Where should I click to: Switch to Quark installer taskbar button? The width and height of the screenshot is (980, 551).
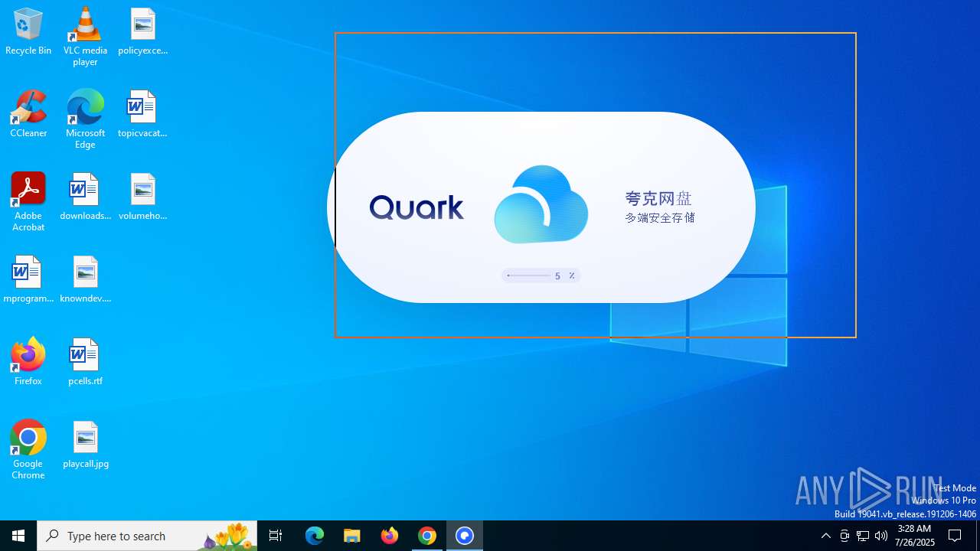(465, 536)
